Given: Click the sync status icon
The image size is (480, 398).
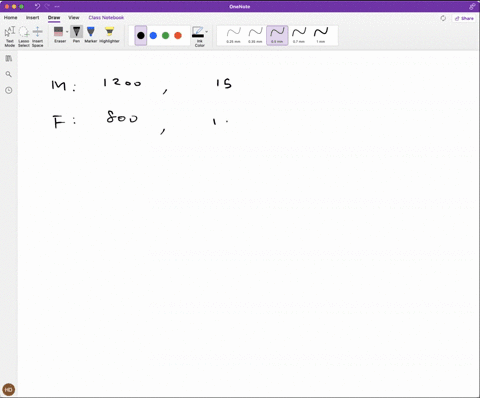Looking at the screenshot, I should point(443,18).
